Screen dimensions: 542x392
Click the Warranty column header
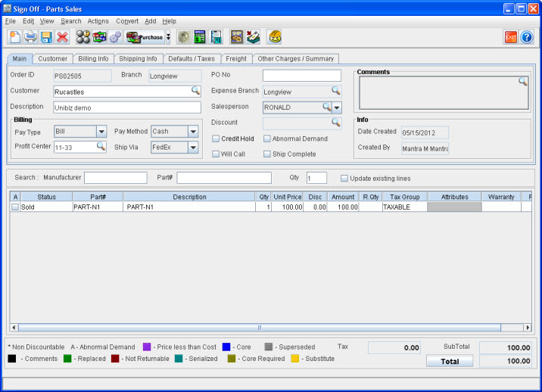tap(501, 197)
